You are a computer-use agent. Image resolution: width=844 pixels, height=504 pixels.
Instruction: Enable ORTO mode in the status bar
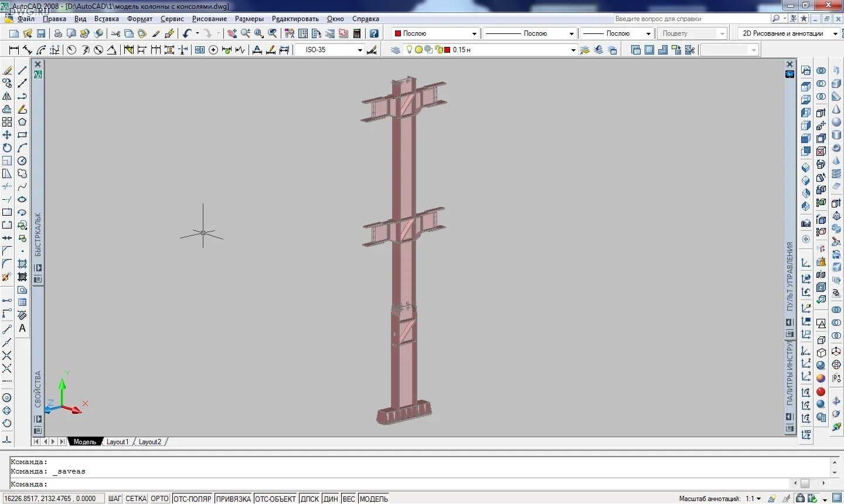(x=159, y=498)
